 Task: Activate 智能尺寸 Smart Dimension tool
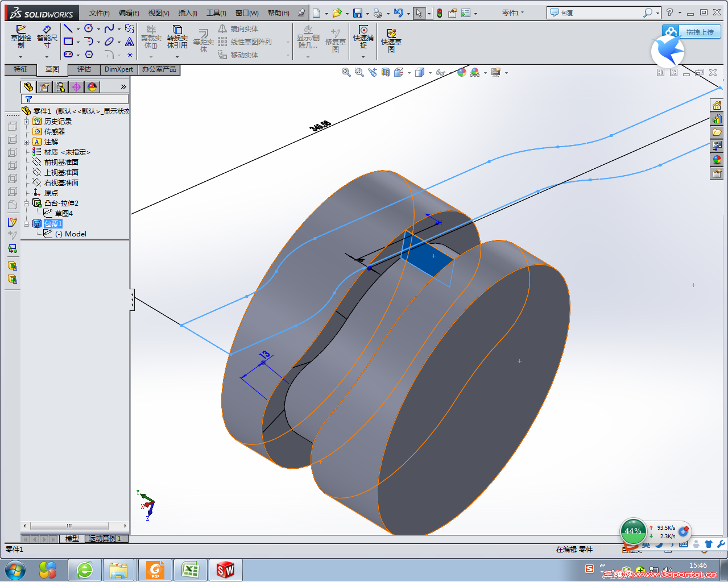47,37
